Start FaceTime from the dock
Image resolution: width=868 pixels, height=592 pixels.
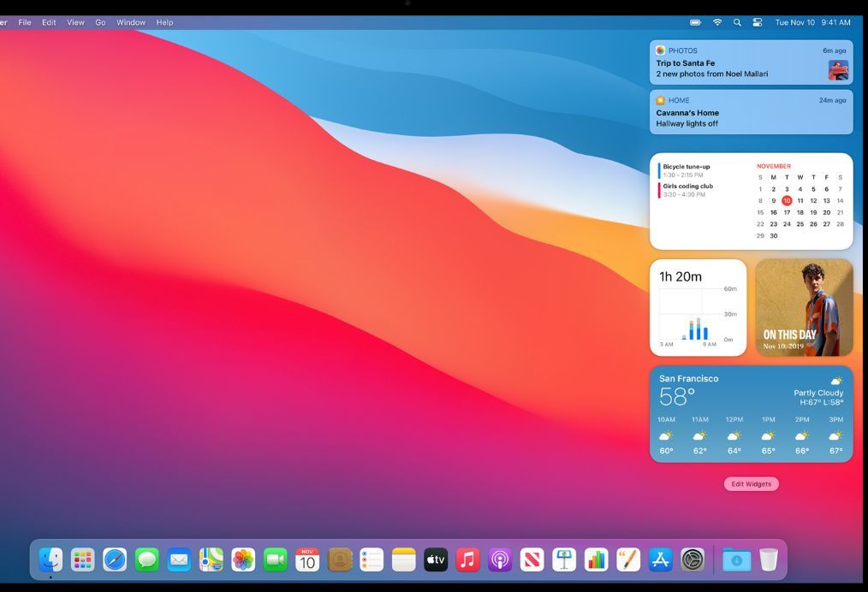[x=275, y=559]
